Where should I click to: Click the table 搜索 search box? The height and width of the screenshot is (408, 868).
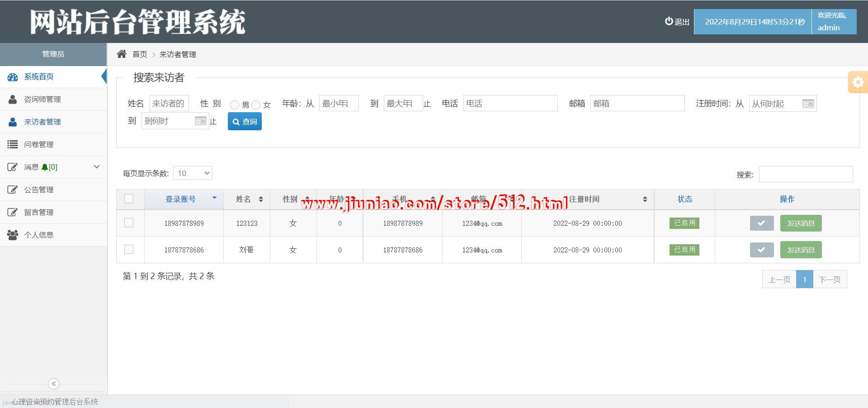(806, 174)
